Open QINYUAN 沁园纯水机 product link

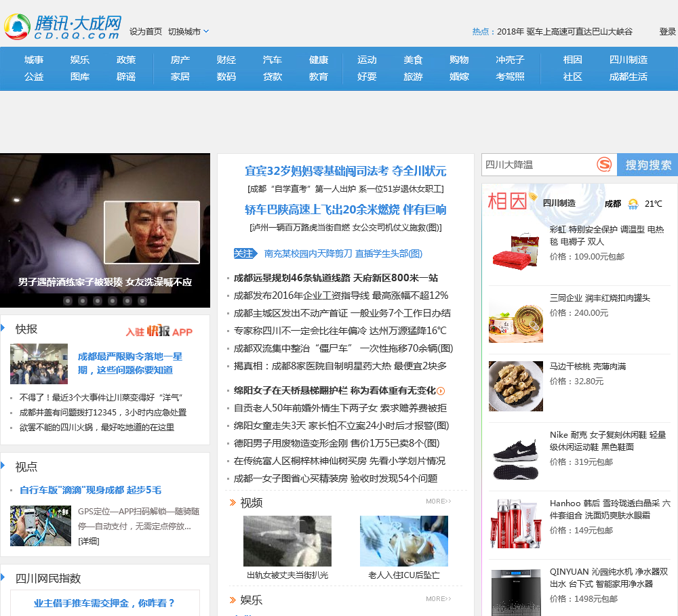[609, 577]
